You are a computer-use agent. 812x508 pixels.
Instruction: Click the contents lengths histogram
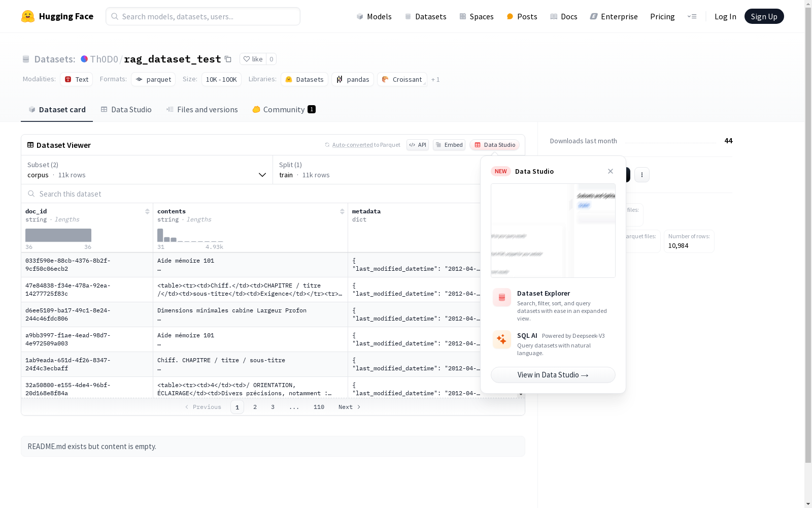click(x=190, y=235)
